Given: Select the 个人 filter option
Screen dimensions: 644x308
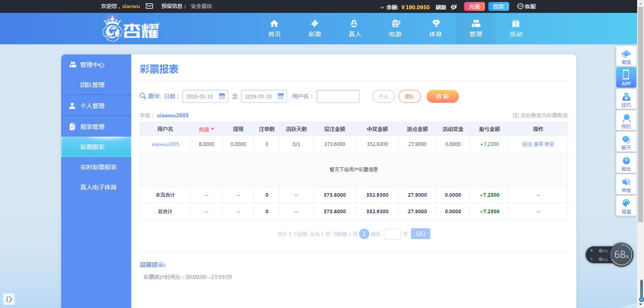Looking at the screenshot, I should (x=383, y=96).
